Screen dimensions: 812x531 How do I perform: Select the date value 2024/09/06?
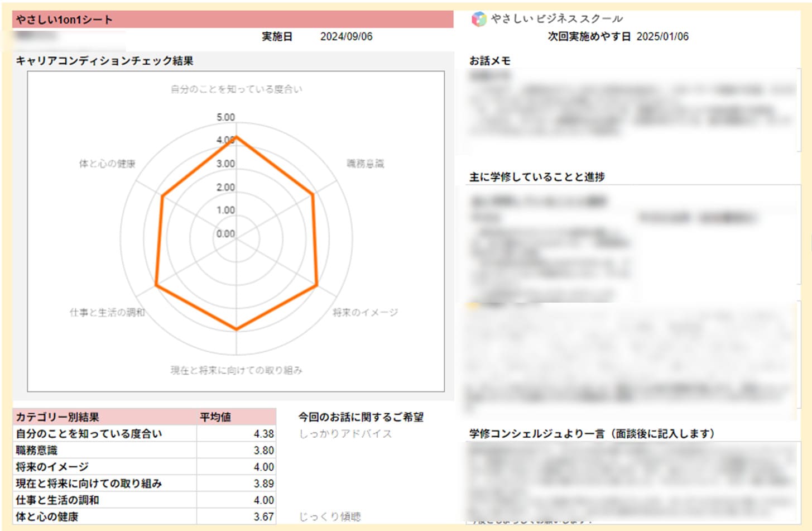(346, 37)
